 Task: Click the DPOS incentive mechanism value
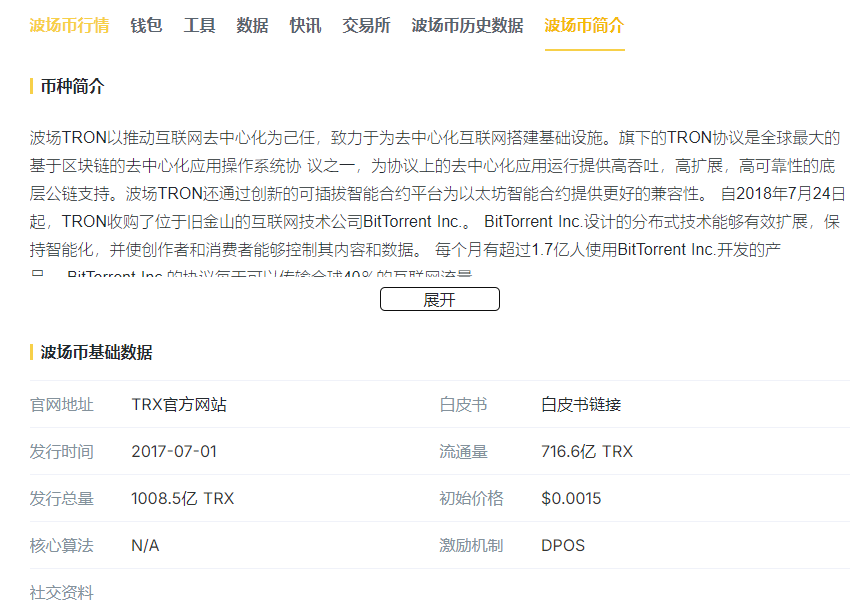pos(563,546)
